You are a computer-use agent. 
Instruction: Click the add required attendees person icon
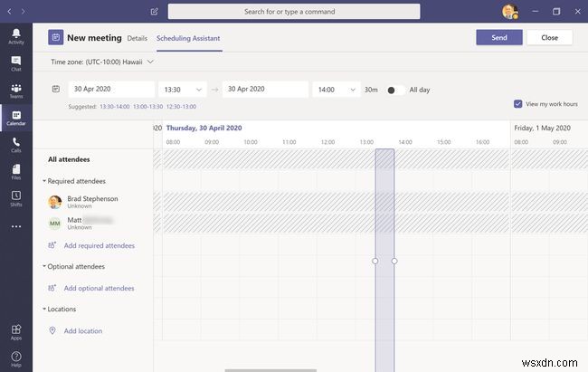click(x=52, y=245)
